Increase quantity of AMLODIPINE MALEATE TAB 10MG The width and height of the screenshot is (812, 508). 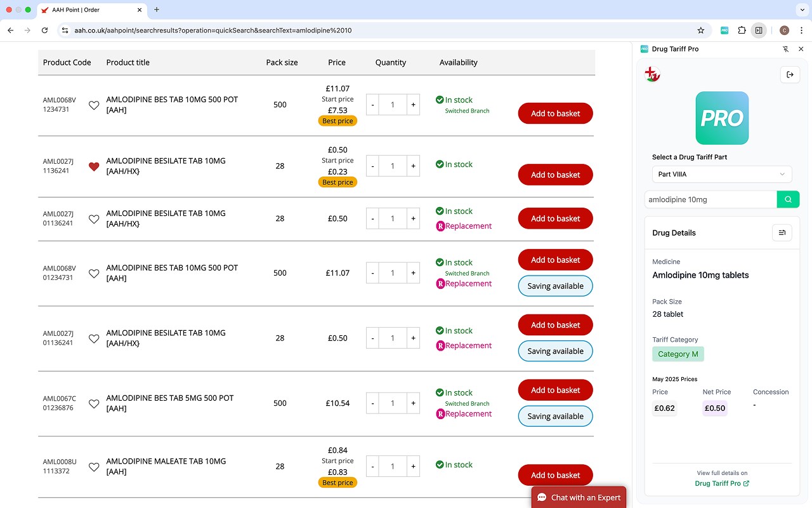click(x=413, y=466)
